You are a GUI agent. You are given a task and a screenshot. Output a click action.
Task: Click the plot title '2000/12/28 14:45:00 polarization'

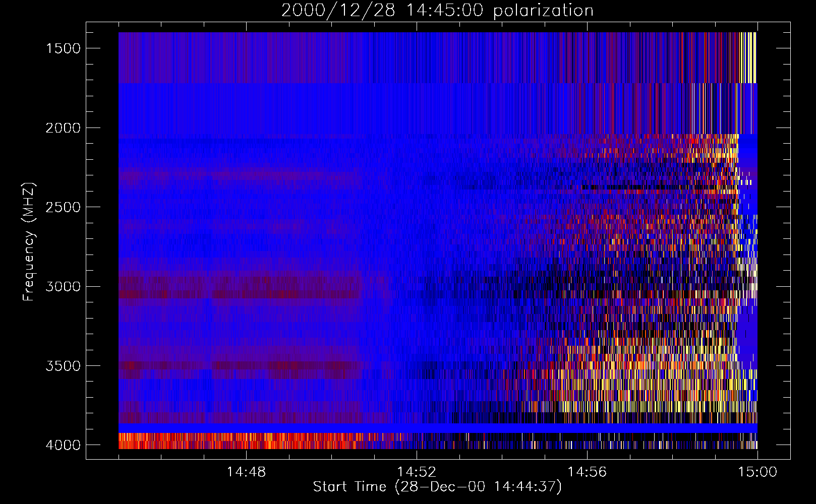(437, 11)
